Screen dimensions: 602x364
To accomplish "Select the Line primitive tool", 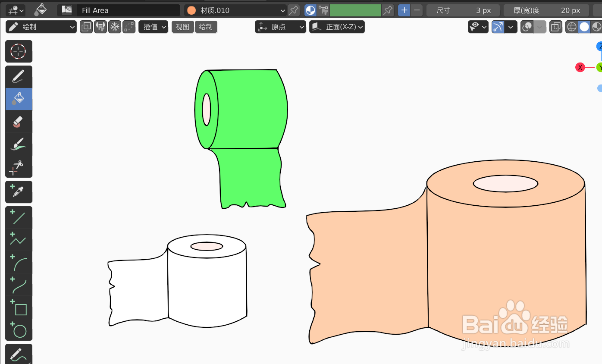I will 19,217.
